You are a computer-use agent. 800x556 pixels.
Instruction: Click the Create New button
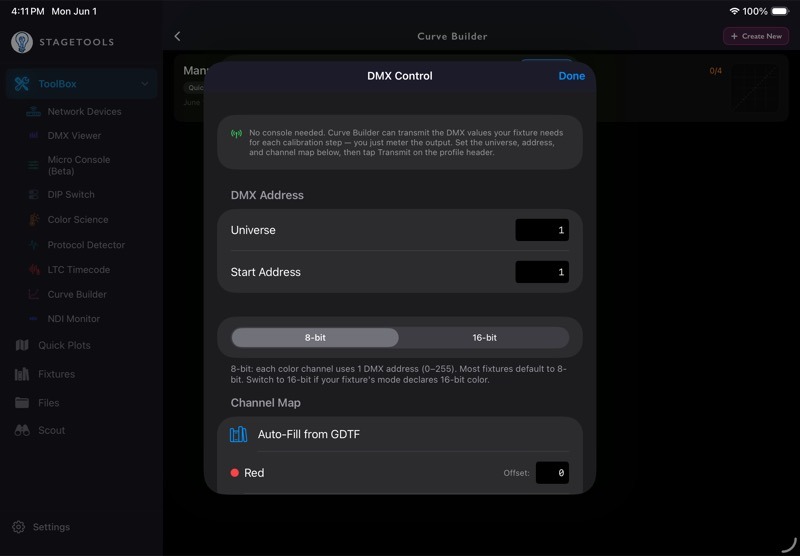coord(756,36)
